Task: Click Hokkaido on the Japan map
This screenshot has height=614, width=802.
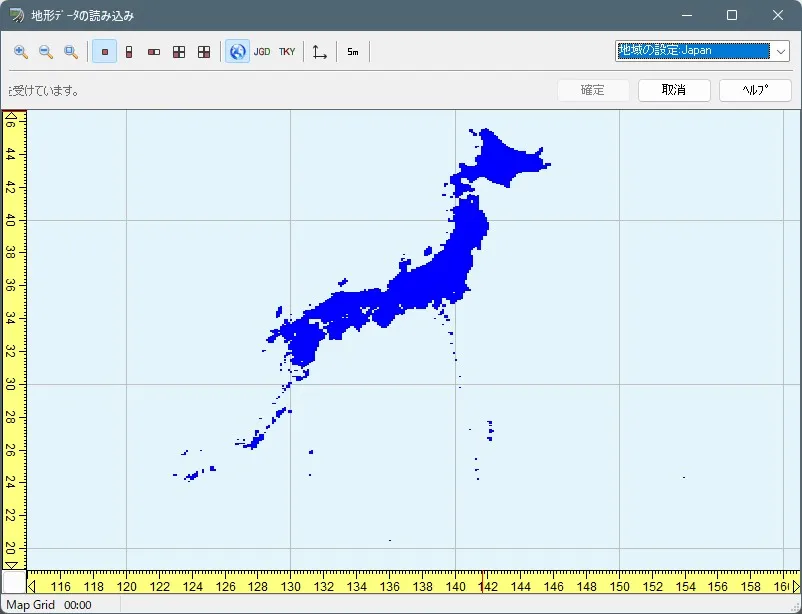Action: (500, 160)
